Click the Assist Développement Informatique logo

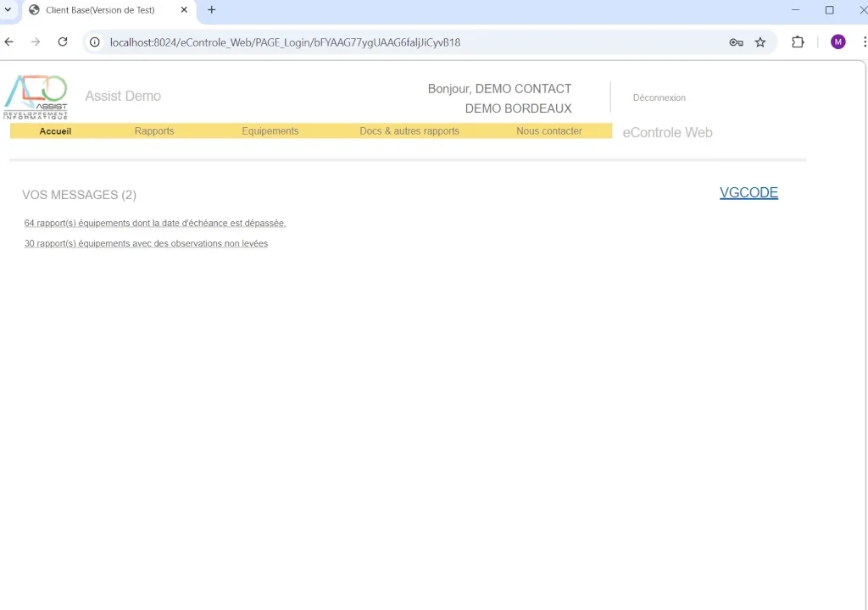(x=36, y=97)
